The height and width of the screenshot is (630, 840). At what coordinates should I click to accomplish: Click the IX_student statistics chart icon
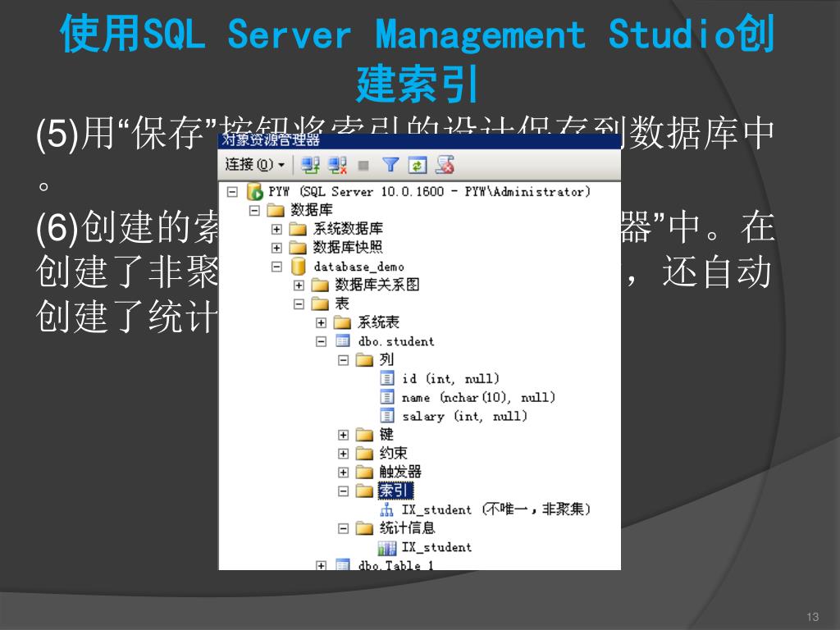tap(387, 547)
